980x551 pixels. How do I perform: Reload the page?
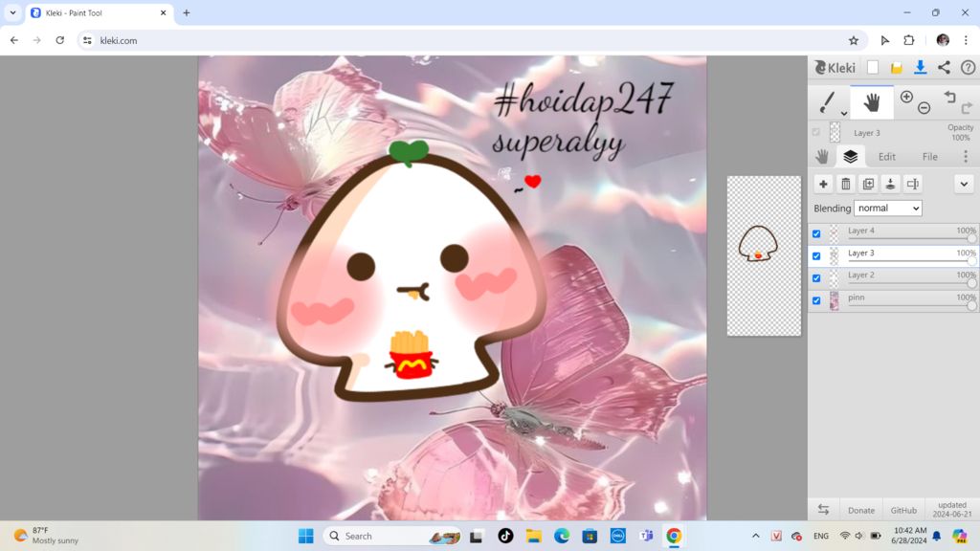click(x=60, y=40)
